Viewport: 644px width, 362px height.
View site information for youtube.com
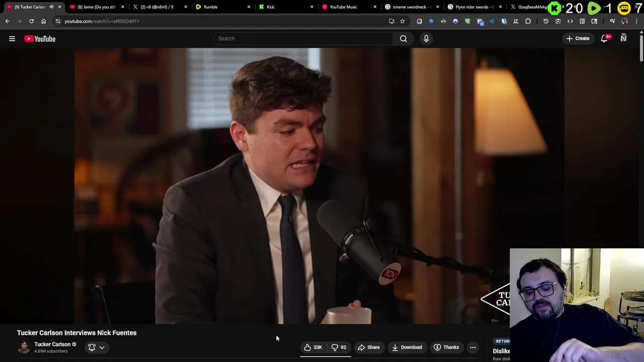point(58,21)
